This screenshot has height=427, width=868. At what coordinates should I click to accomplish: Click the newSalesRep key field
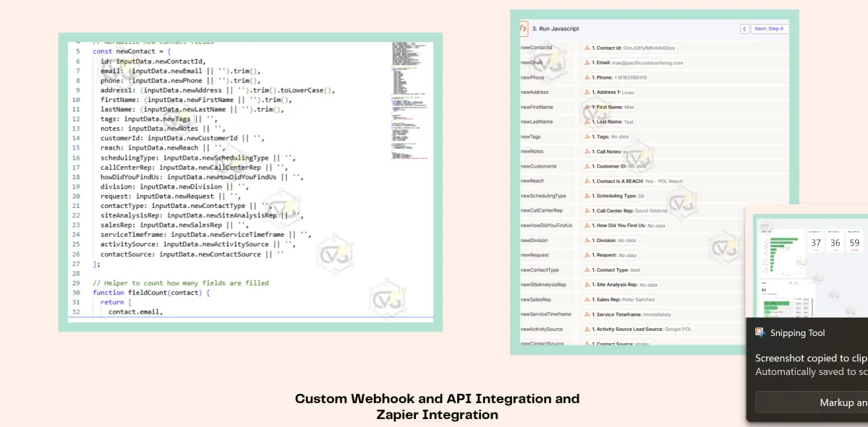tap(548, 300)
